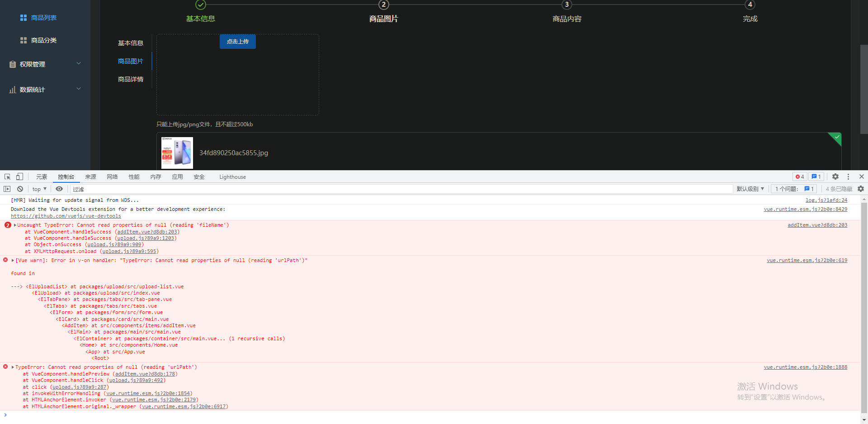The width and height of the screenshot is (868, 424).
Task: Click the eye icon to create live expression
Action: 59,189
